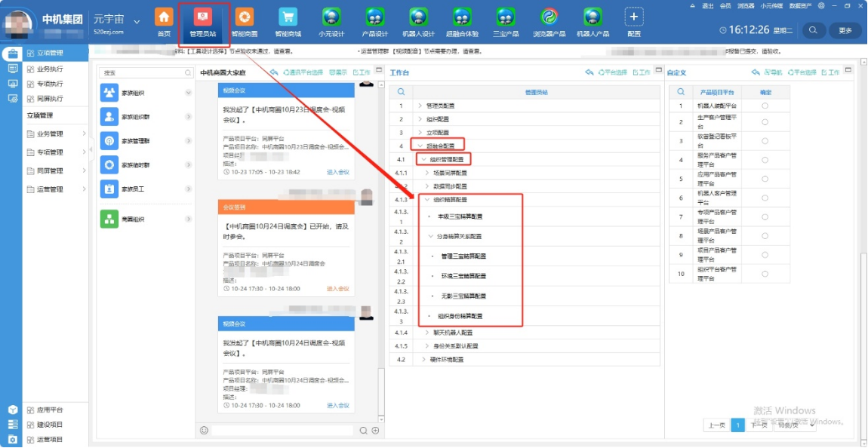
Task: Click the orange 进入会议 link
Action: (x=337, y=289)
